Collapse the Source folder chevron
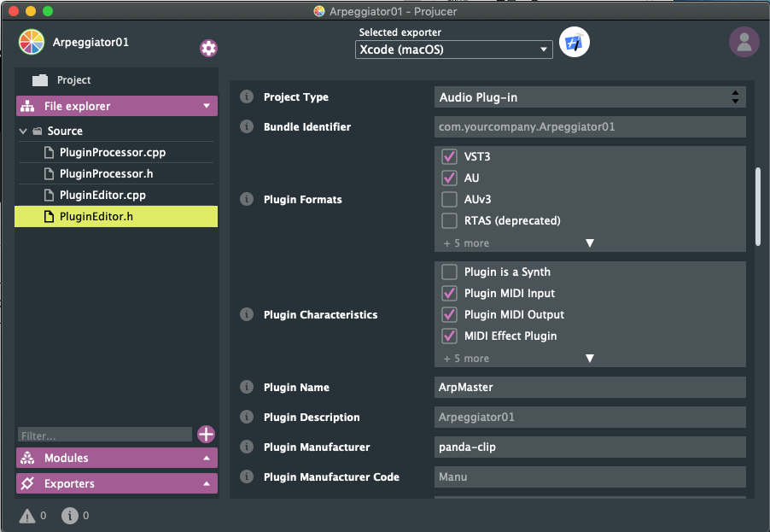The image size is (770, 532). pos(23,132)
